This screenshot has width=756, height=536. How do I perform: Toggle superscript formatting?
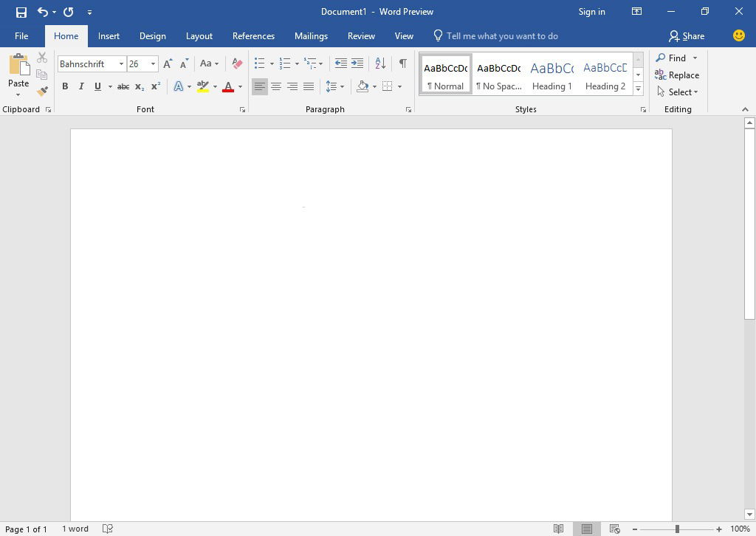(x=155, y=86)
